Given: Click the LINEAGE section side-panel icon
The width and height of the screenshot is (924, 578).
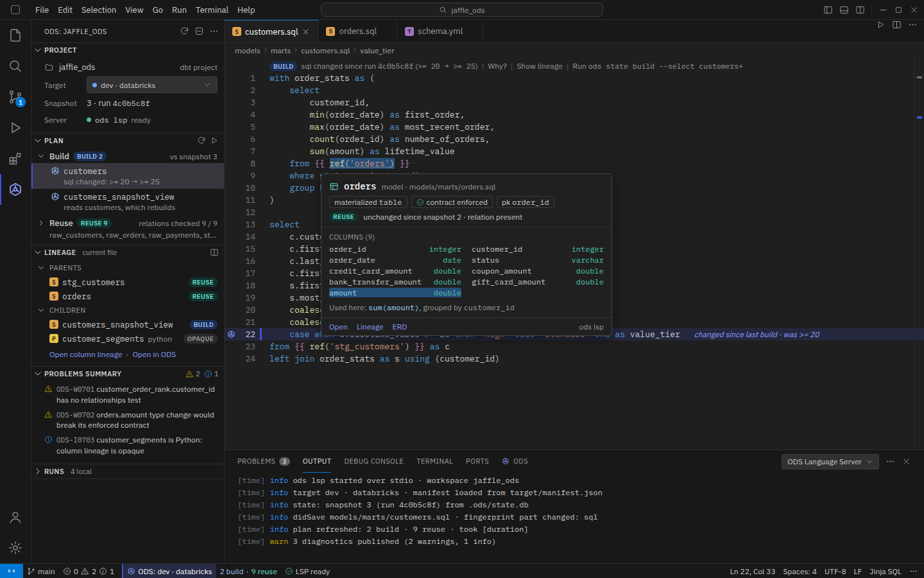Looking at the screenshot, I should (214, 252).
